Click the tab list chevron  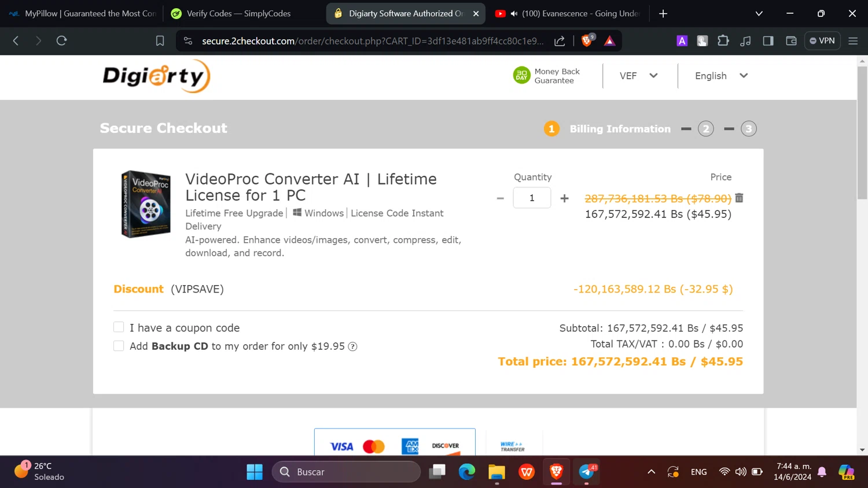click(759, 13)
